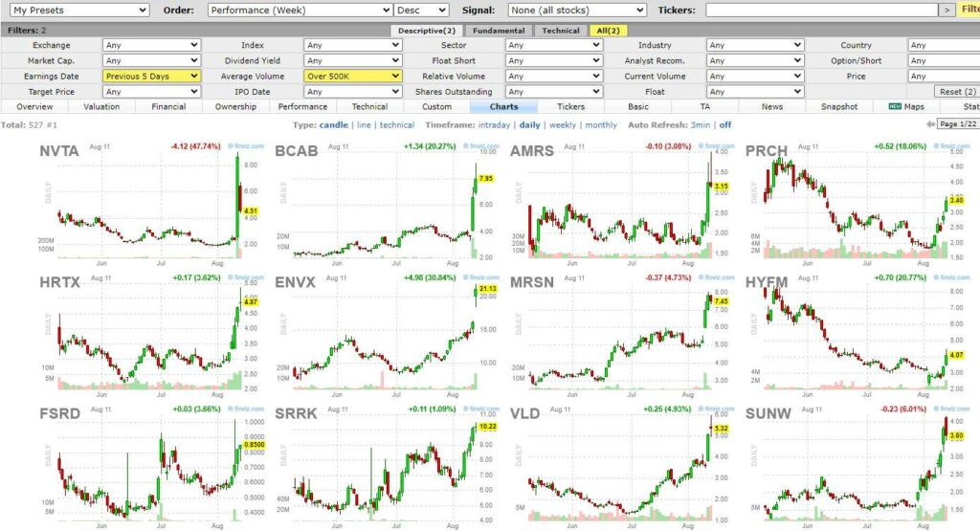Open the Target Price filter dropdown
Viewport: 980px width, 531px height.
click(150, 92)
